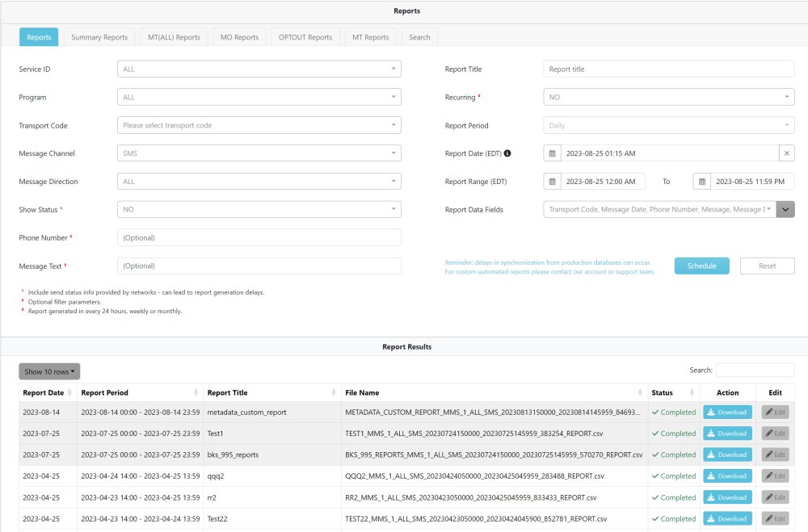Click the Report Range start calendar icon
The width and height of the screenshot is (808, 532).
pyautogui.click(x=553, y=182)
